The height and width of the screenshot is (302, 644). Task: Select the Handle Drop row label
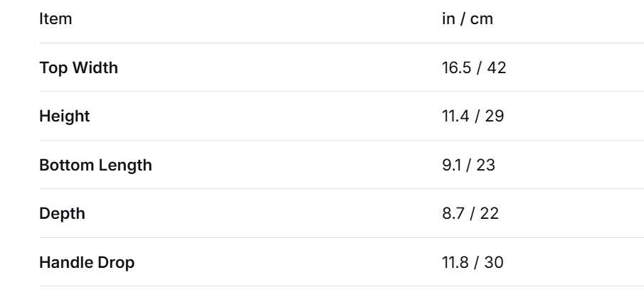point(87,263)
